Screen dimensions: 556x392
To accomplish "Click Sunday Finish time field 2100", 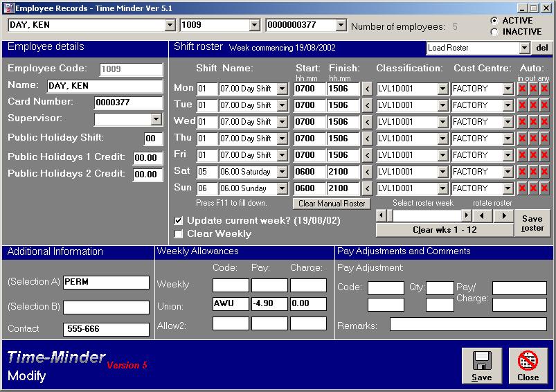I will [x=343, y=188].
